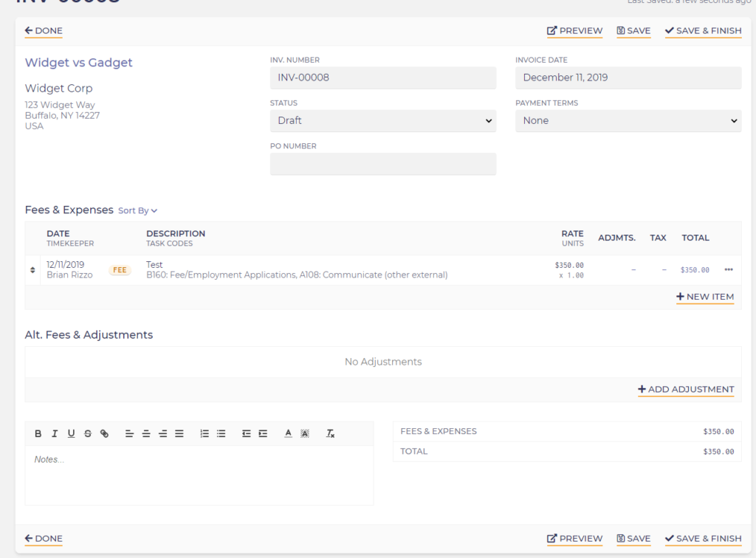Screen dimensions: 756x558
Task: Open the Status dropdown showing Draft
Action: tap(383, 120)
